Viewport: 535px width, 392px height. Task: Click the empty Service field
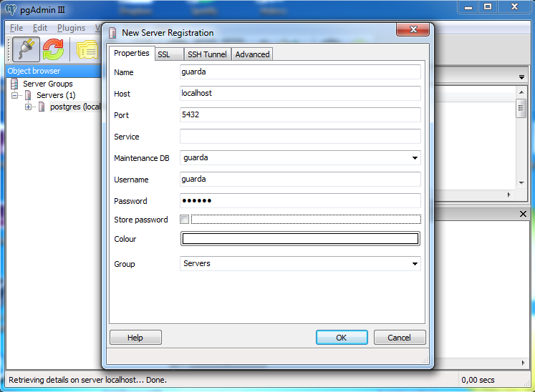[300, 137]
